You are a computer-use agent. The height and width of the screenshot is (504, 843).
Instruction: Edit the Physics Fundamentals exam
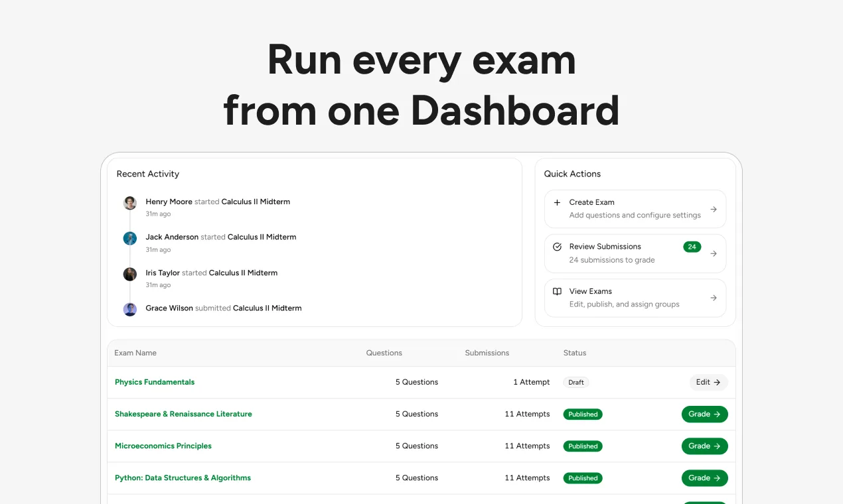(708, 382)
